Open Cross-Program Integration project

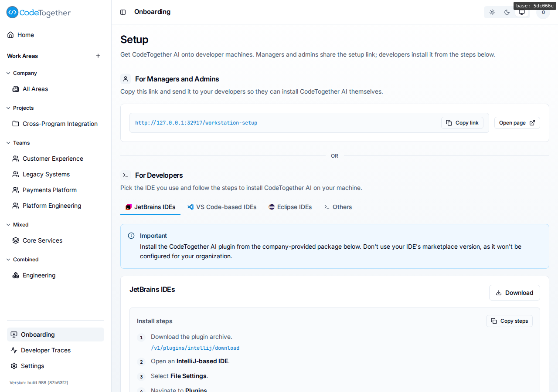coord(57,124)
